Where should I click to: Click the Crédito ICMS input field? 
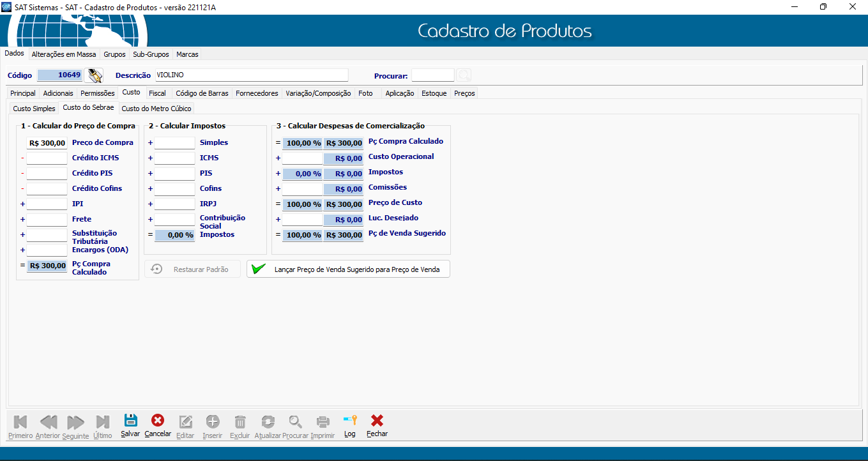pyautogui.click(x=47, y=158)
